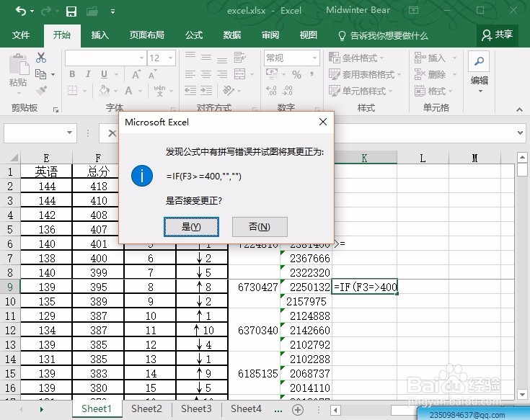Click the Increase font size icon
530x420 pixels.
(136, 74)
